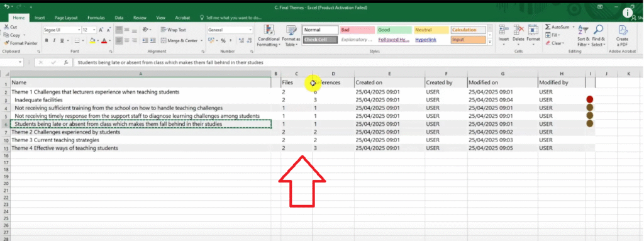The height and width of the screenshot is (241, 644).
Task: Switch to Formulas tab
Action: tap(96, 18)
